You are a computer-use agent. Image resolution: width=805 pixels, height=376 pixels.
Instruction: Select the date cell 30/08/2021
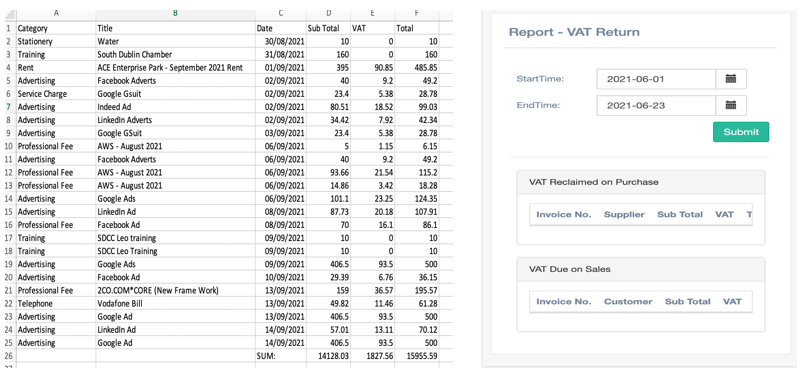point(280,41)
